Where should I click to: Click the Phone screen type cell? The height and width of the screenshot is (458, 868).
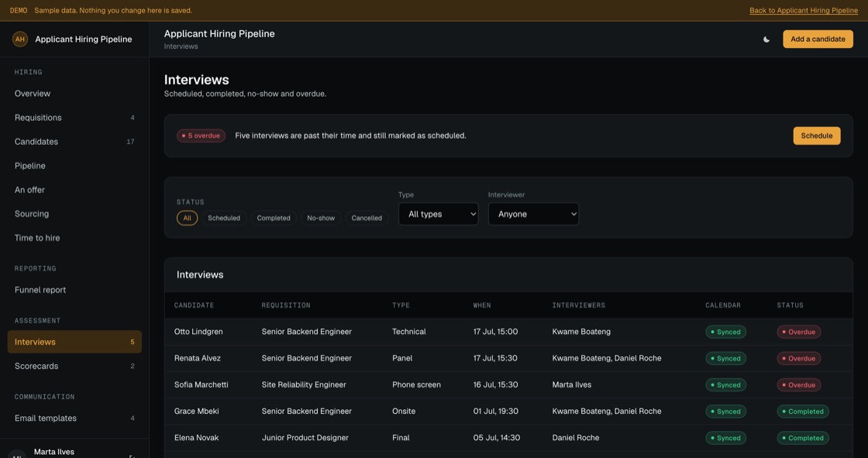417,385
